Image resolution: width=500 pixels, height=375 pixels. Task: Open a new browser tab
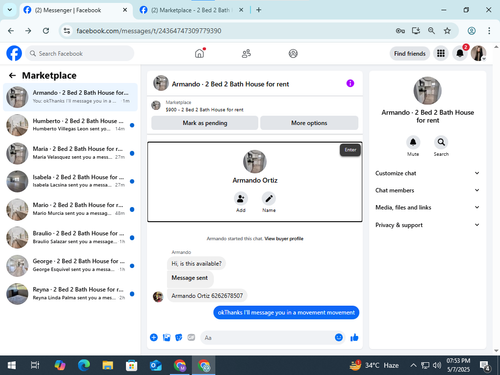coord(259,10)
